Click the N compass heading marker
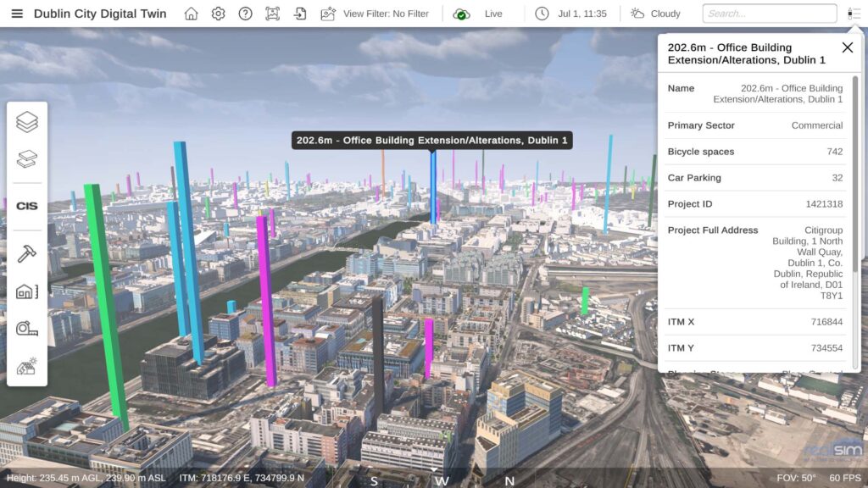 (509, 481)
